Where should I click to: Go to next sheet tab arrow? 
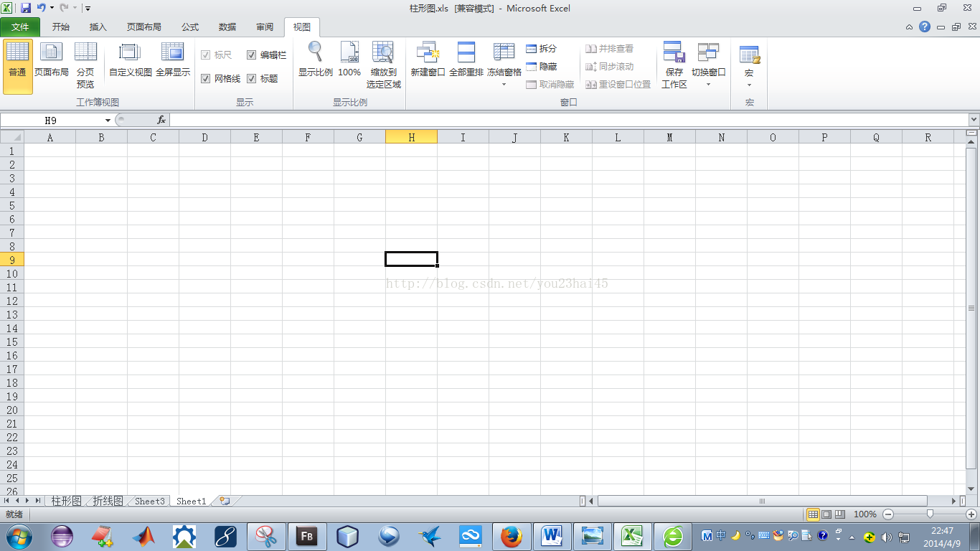coord(27,501)
